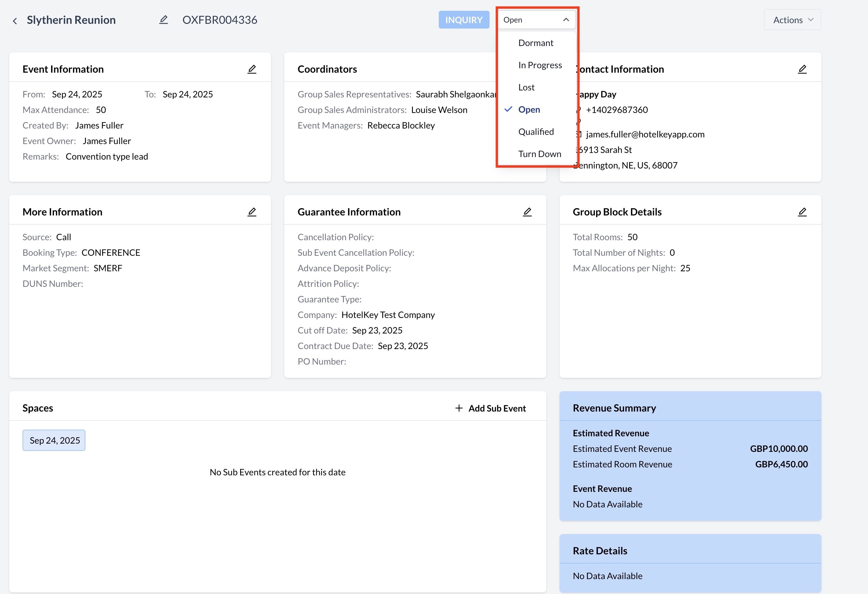
Task: Edit the Event Information card
Action: coord(252,69)
